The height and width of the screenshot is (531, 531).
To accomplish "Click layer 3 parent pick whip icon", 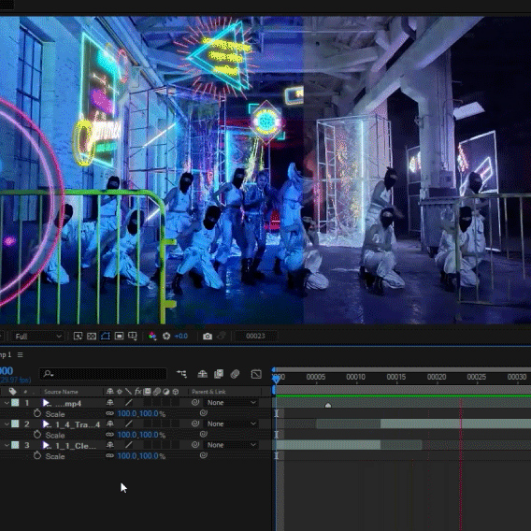I will (x=195, y=445).
